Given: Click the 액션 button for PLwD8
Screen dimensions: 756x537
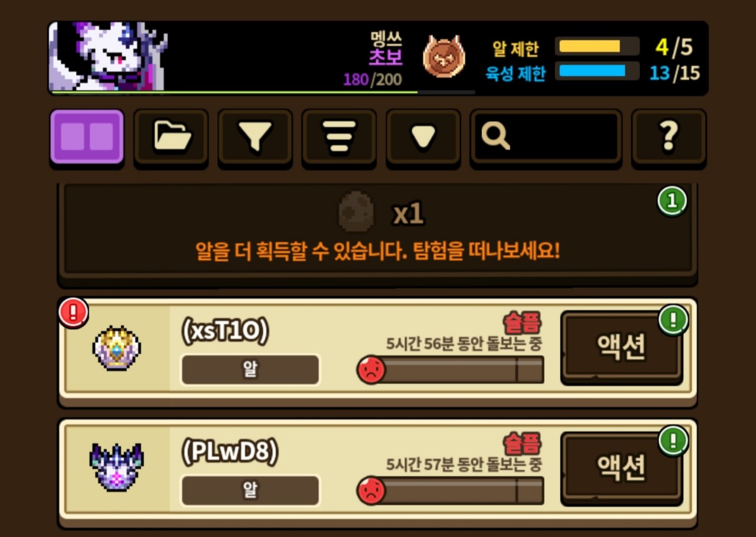Looking at the screenshot, I should pos(621,468).
